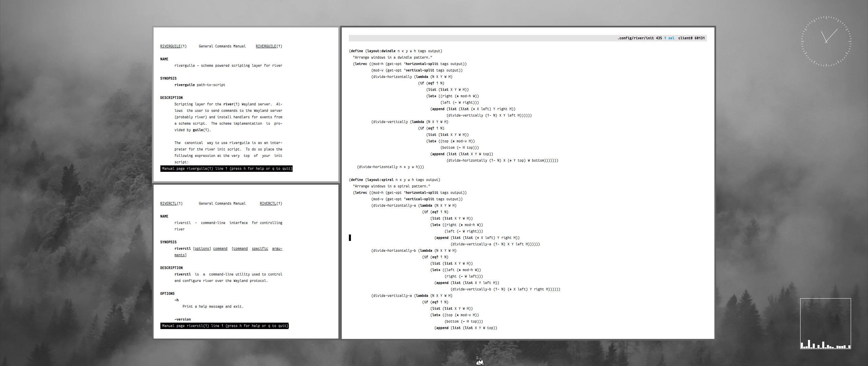Click the analog clock widget
Image resolution: width=868 pixels, height=366 pixels.
(826, 41)
